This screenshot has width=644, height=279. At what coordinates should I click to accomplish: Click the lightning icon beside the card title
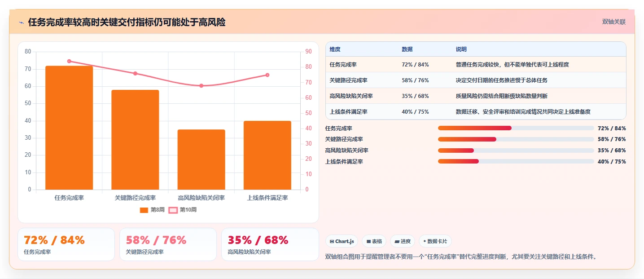point(21,22)
